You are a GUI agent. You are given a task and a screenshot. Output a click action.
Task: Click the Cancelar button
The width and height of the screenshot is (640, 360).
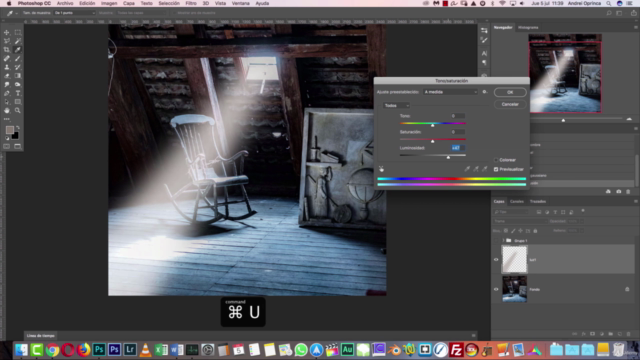click(510, 104)
